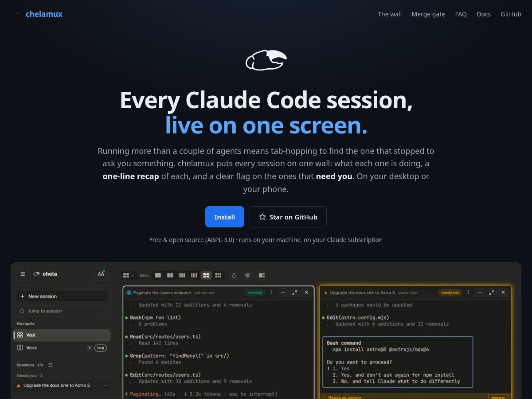Image resolution: width=532 pixels, height=399 pixels.
Task: Click the api-server label in the panel title
Action: 204,293
